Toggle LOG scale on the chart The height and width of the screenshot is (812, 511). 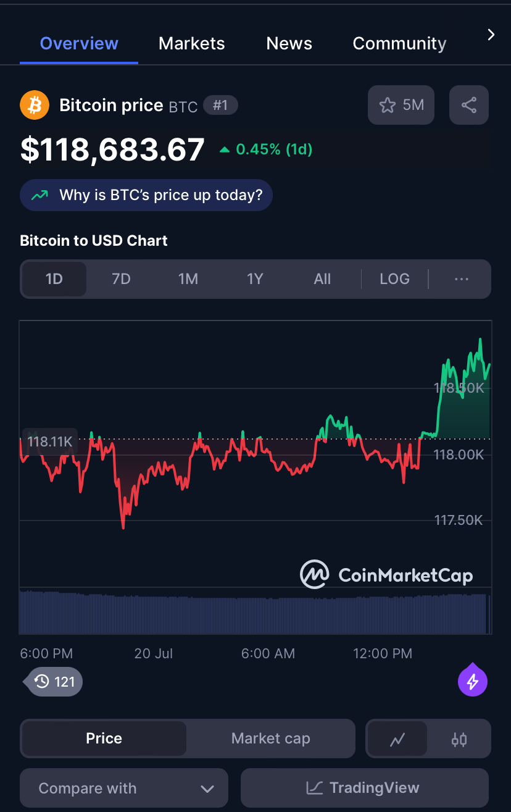[394, 279]
